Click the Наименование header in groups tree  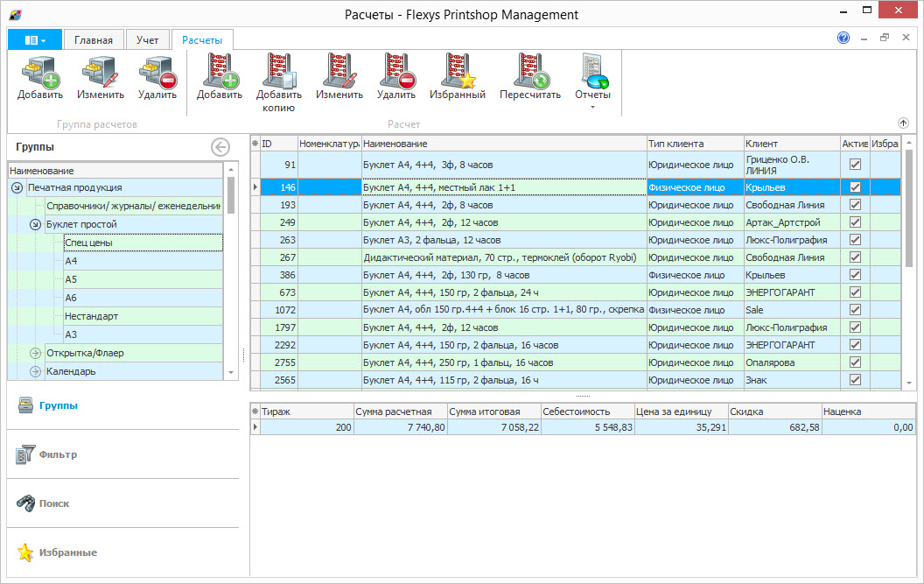click(x=116, y=171)
